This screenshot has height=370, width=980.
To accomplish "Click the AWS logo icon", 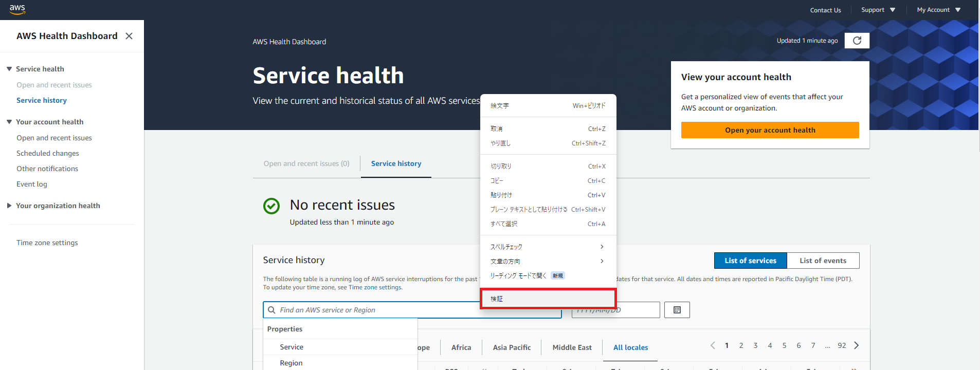I will 17,9.
